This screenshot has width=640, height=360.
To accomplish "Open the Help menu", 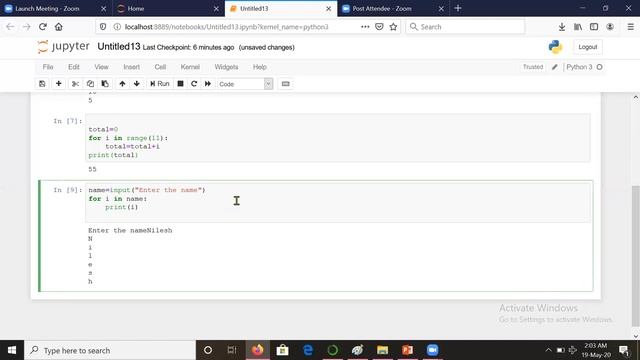I will pos(260,67).
